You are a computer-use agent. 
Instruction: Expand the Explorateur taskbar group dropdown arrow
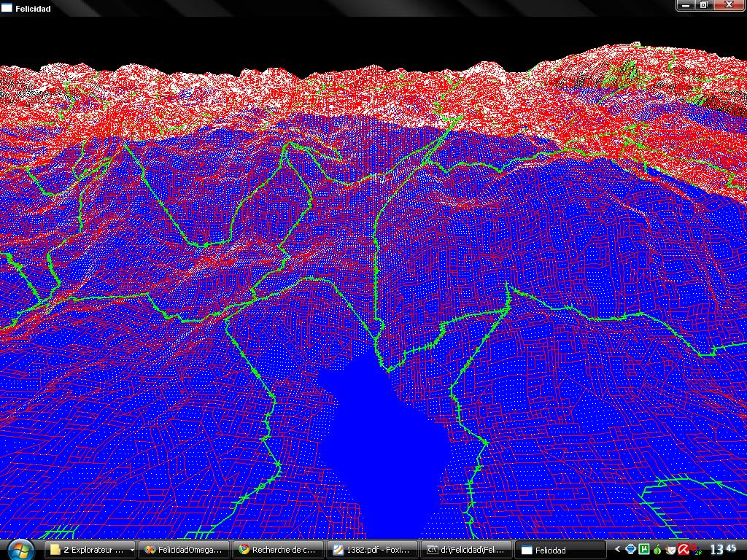[132, 550]
